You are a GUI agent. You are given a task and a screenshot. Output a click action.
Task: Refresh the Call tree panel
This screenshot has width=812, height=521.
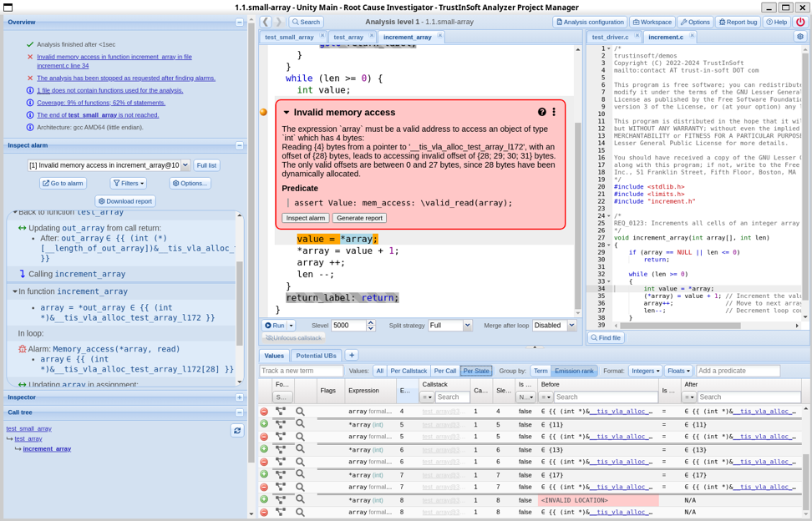point(237,430)
